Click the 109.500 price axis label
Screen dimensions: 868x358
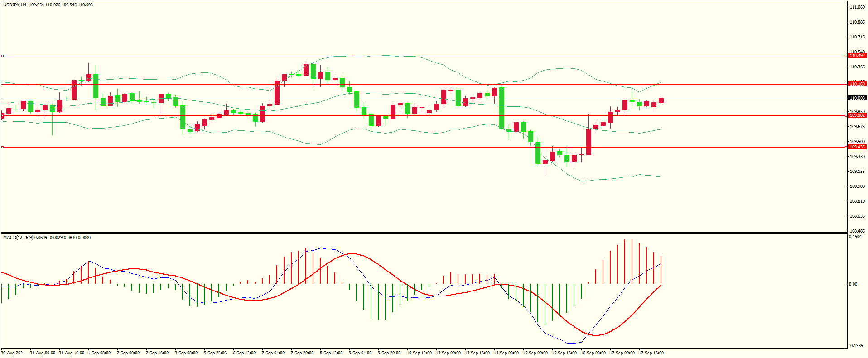tap(857, 142)
